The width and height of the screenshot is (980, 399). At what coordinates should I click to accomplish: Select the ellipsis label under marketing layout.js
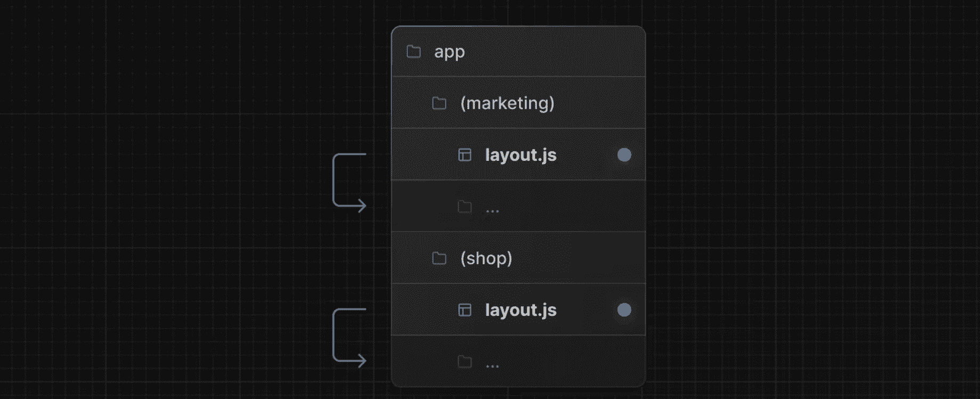492,208
